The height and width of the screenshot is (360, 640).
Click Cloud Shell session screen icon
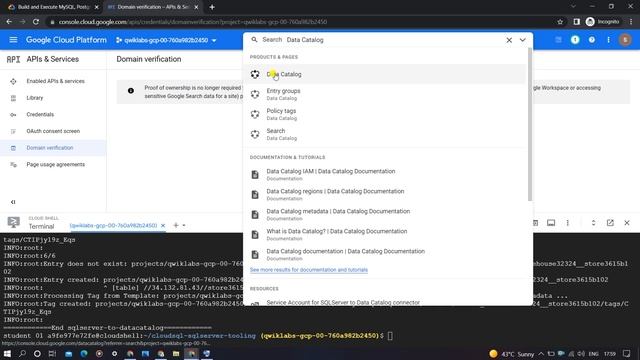551,223
